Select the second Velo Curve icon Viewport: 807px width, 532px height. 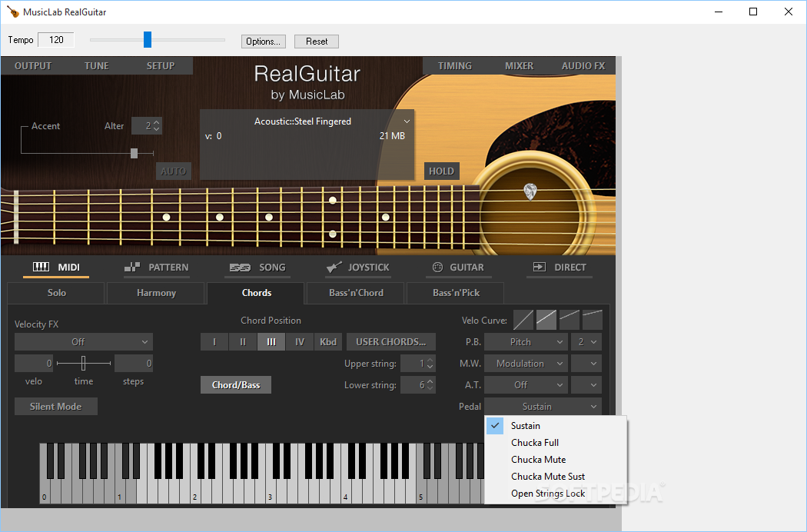point(546,320)
